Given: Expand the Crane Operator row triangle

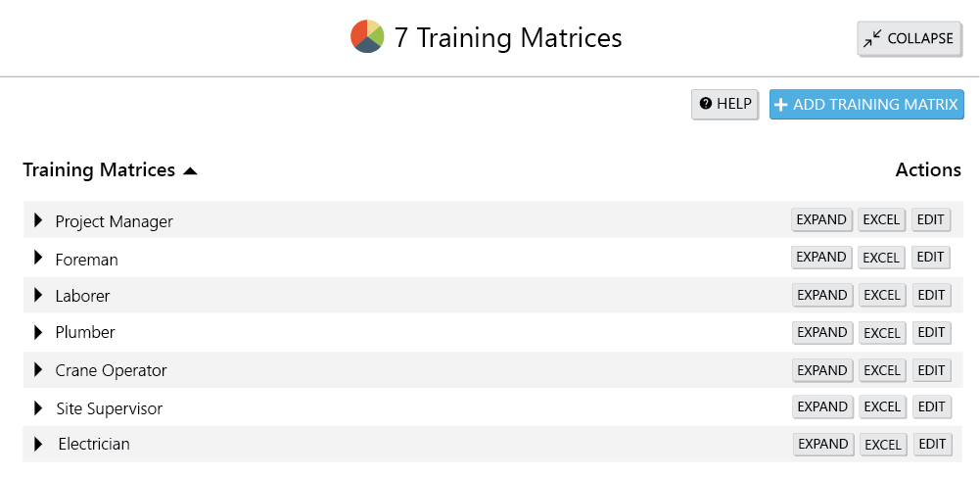Looking at the screenshot, I should click(x=38, y=369).
